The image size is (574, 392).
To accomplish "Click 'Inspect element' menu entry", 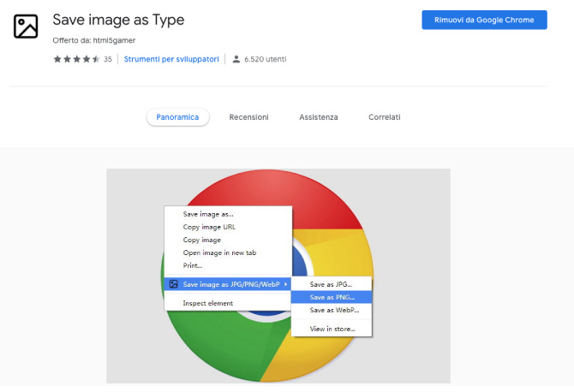I will click(228, 303).
